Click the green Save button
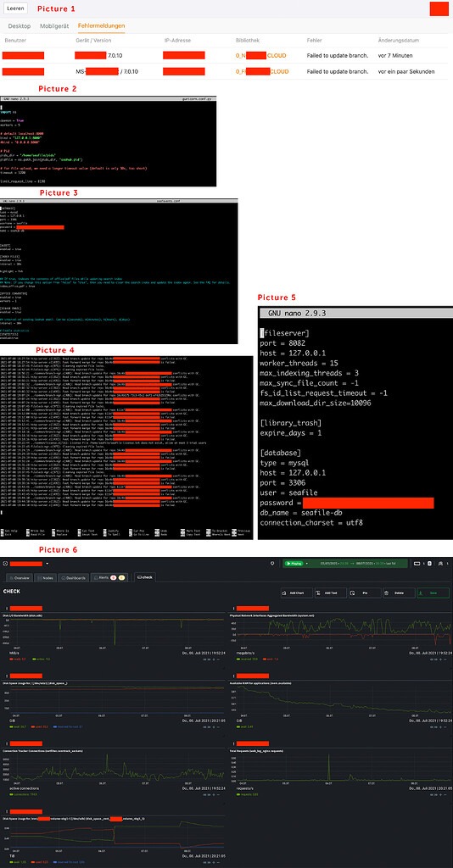The width and height of the screenshot is (453, 868). tap(433, 593)
